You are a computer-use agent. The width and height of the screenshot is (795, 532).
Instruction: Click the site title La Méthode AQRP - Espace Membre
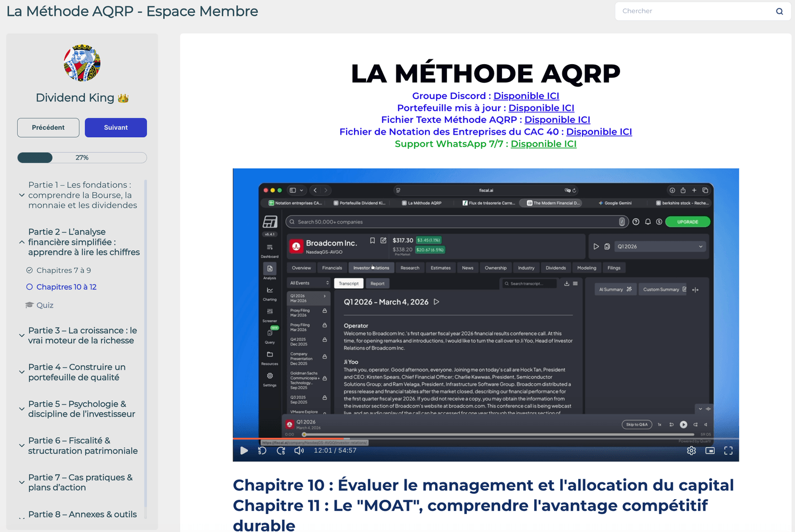[x=132, y=11]
